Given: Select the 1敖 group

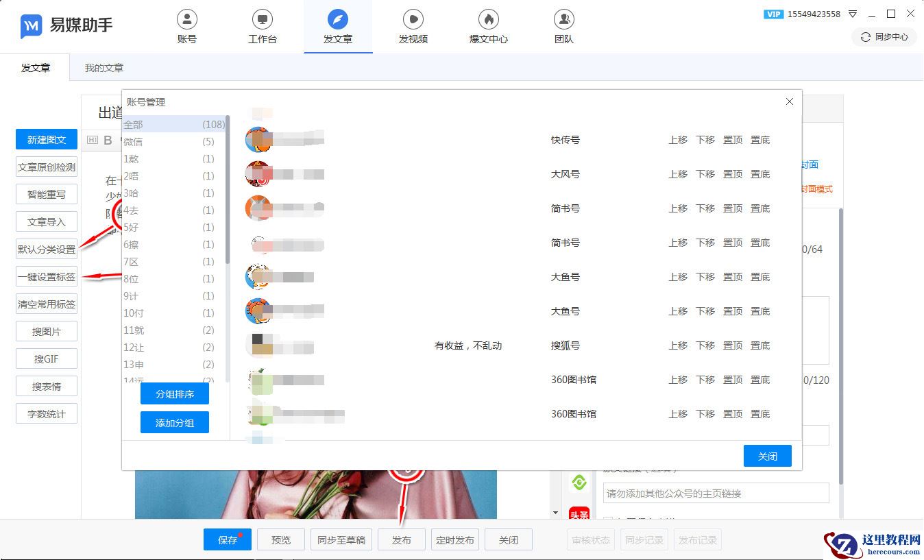Looking at the screenshot, I should point(174,158).
